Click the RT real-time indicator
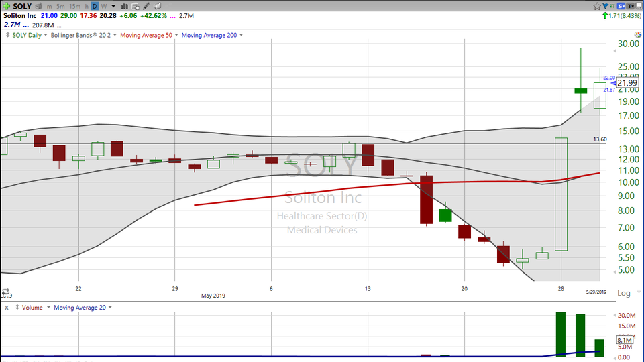Image resolution: width=644 pixels, height=362 pixels. click(612, 6)
